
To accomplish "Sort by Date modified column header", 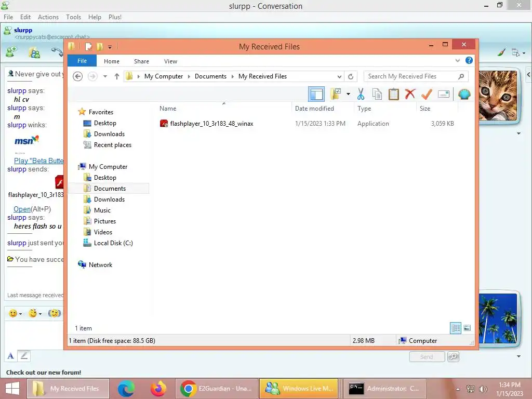I will point(314,109).
